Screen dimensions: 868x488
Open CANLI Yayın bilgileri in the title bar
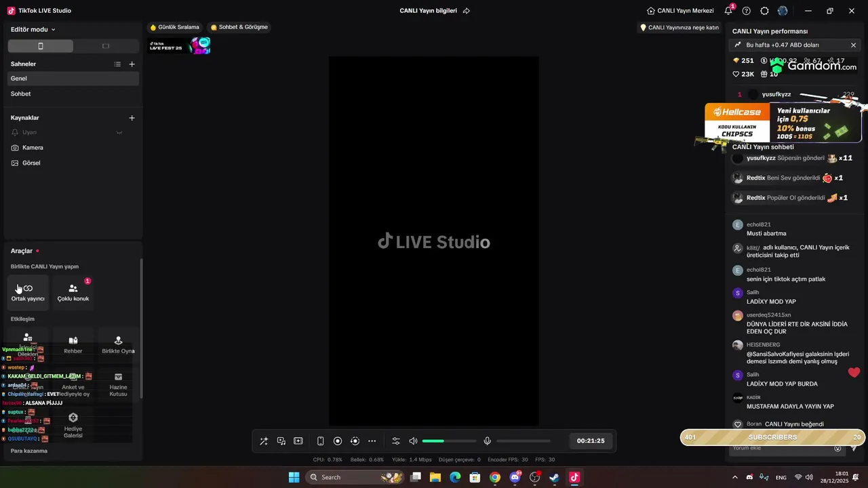coord(428,11)
